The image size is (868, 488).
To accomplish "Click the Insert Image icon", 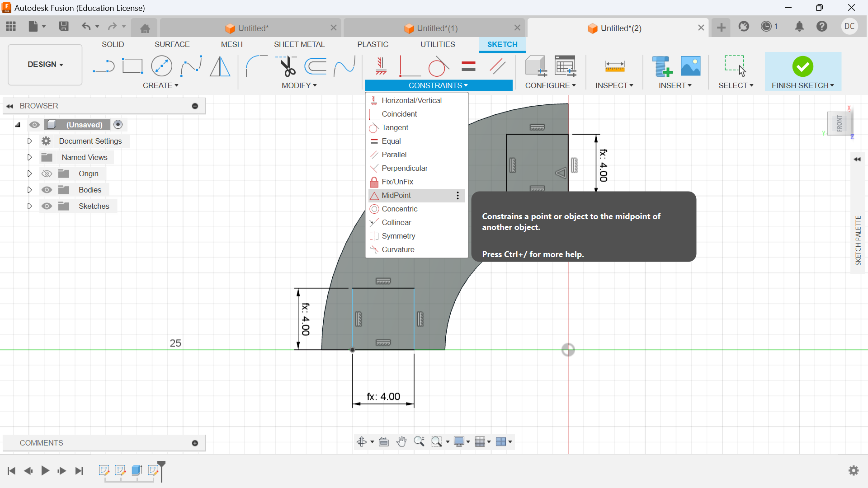I will (690, 66).
